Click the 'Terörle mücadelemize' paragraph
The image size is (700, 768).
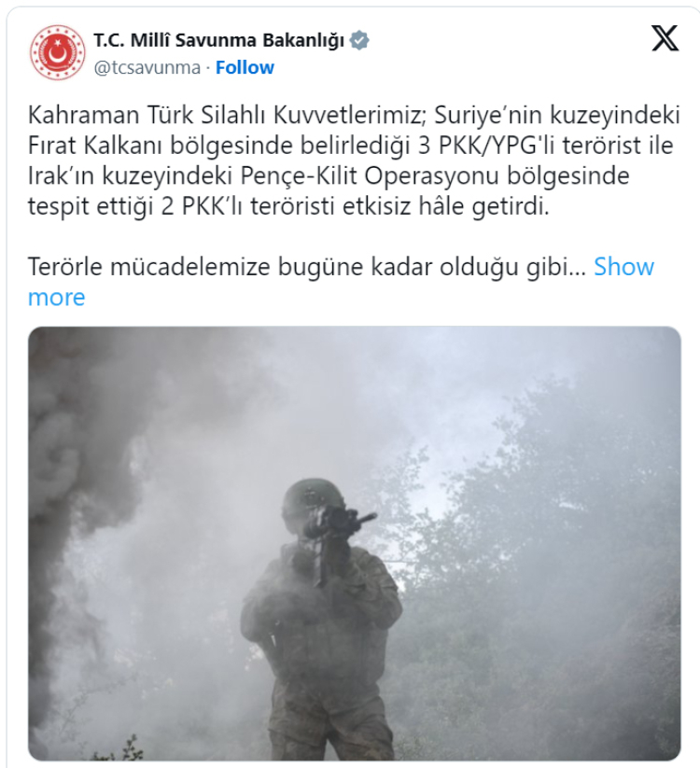coord(341,282)
